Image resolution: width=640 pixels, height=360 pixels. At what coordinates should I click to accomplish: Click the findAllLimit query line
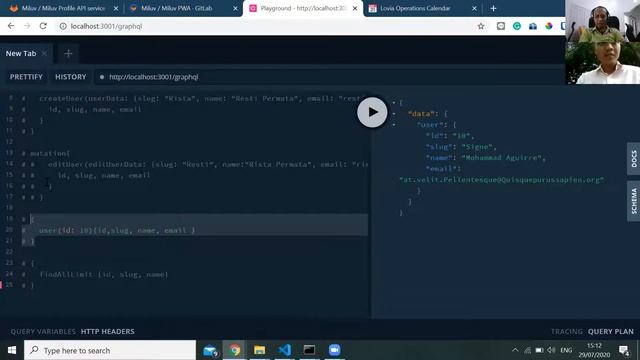tap(104, 274)
